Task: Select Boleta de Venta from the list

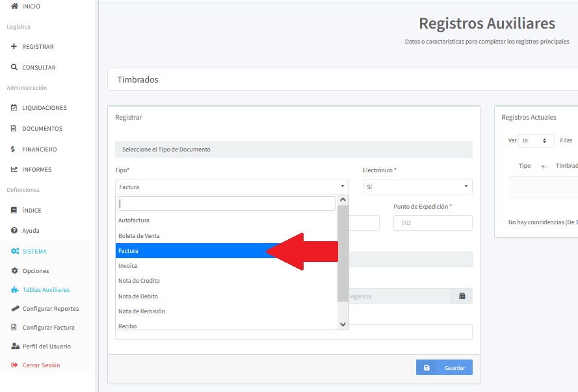Action: click(x=139, y=236)
